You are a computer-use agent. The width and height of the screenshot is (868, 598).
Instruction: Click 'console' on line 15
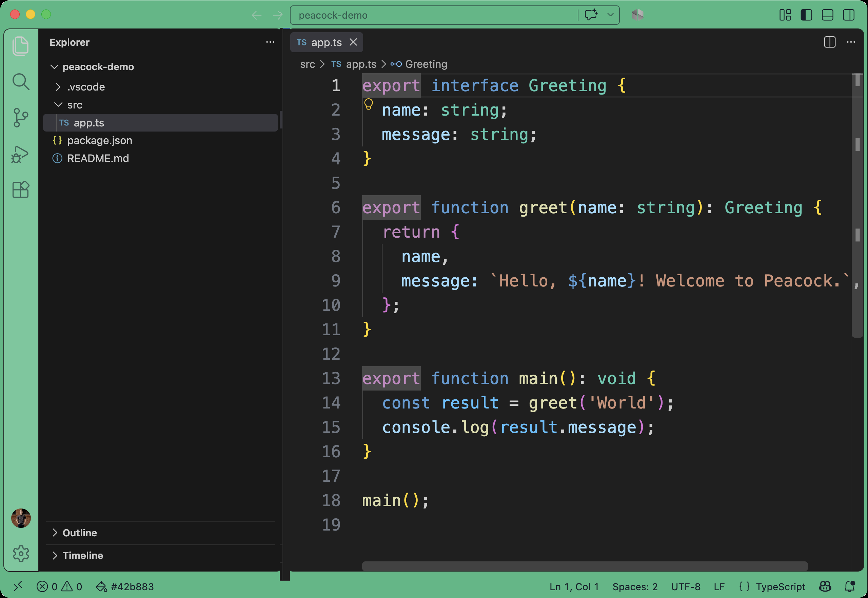point(416,427)
